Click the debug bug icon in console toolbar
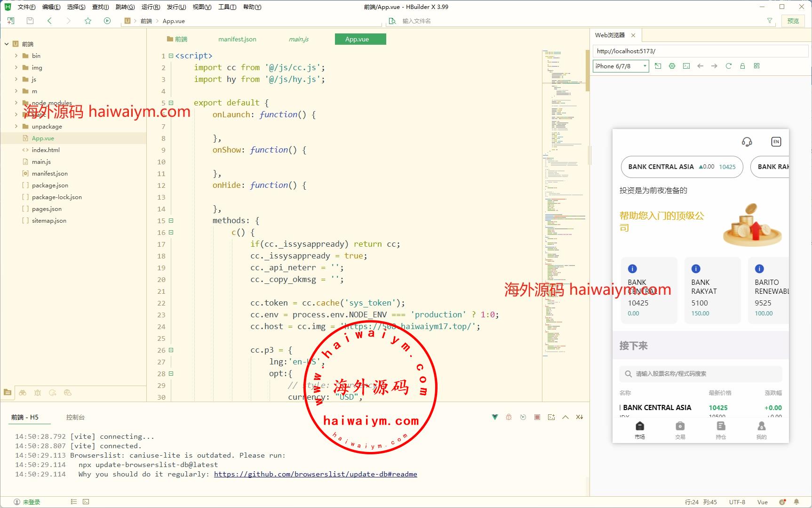812x508 pixels. [x=509, y=417]
